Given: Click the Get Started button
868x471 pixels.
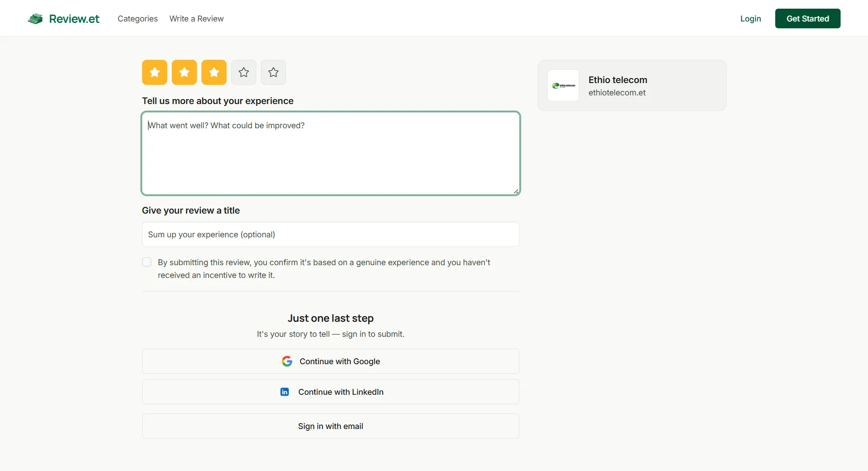Looking at the screenshot, I should (x=808, y=19).
